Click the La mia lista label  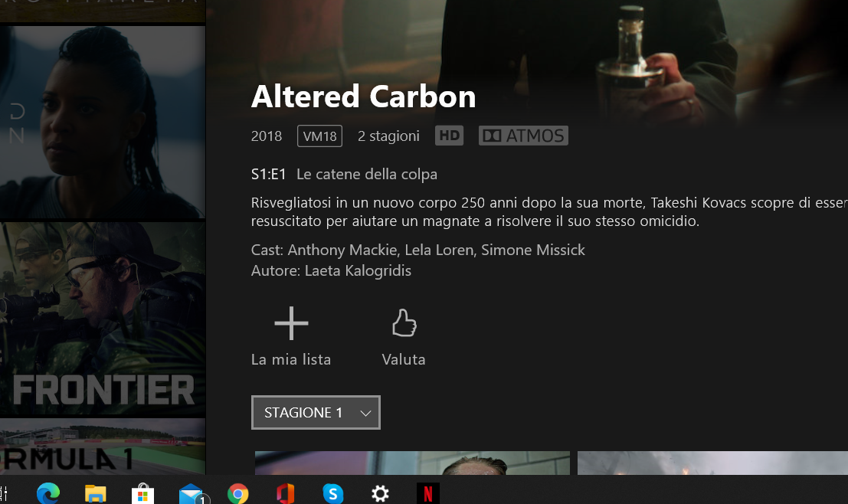pos(291,359)
